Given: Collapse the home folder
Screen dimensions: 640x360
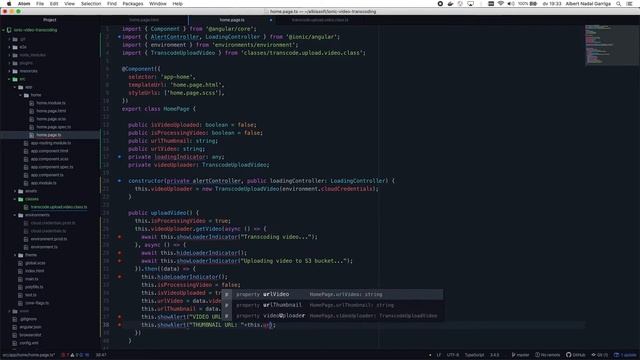Looking at the screenshot, I should (21, 95).
